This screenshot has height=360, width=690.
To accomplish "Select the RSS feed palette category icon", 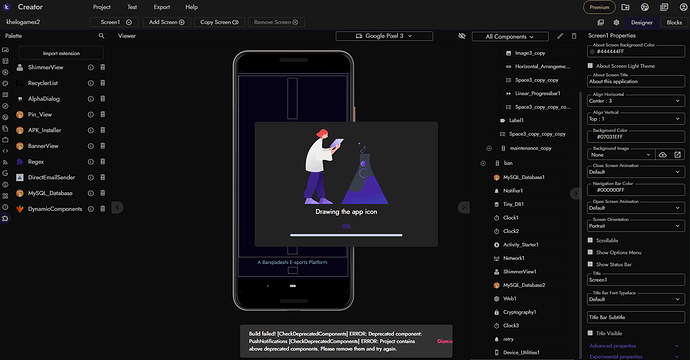I will (5, 162).
